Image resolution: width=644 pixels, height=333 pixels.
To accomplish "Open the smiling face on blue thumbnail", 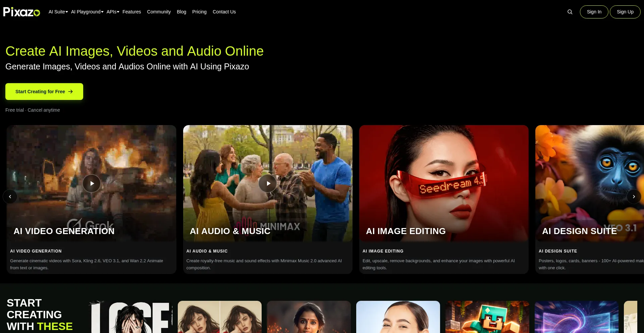I will coord(398,317).
